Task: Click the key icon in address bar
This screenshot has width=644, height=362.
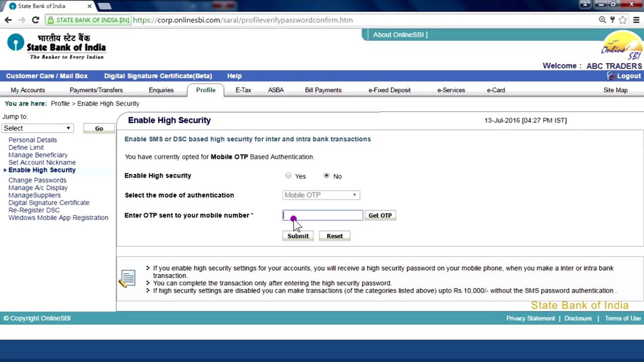Action: pyautogui.click(x=612, y=20)
